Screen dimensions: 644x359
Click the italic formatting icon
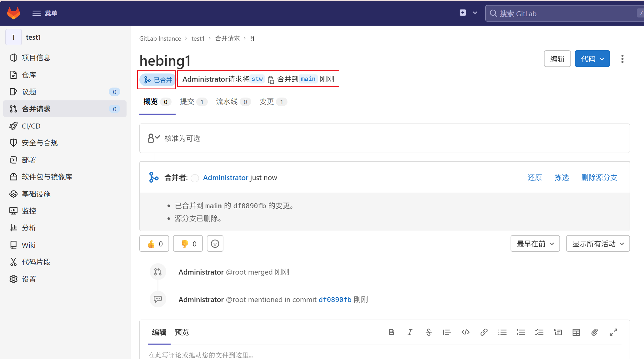410,332
